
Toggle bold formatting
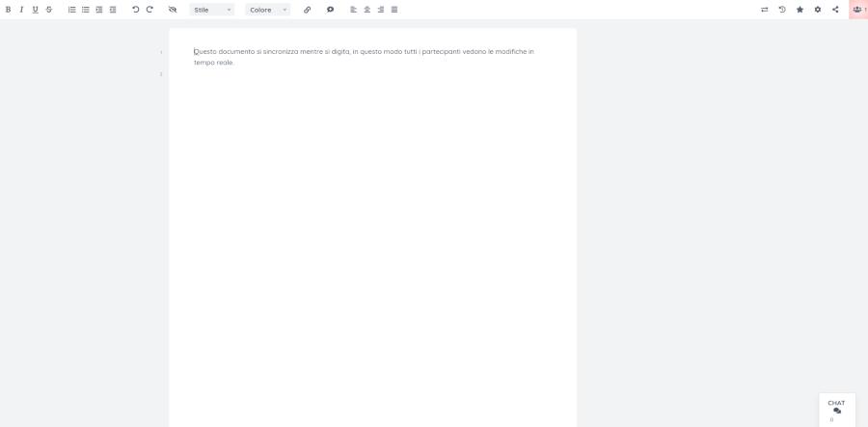point(8,10)
